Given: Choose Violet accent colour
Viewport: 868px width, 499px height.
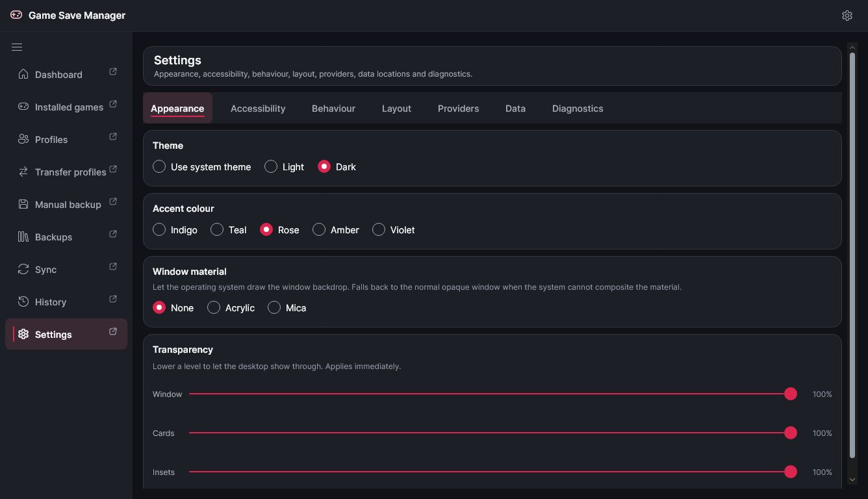Looking at the screenshot, I should pos(394,230).
